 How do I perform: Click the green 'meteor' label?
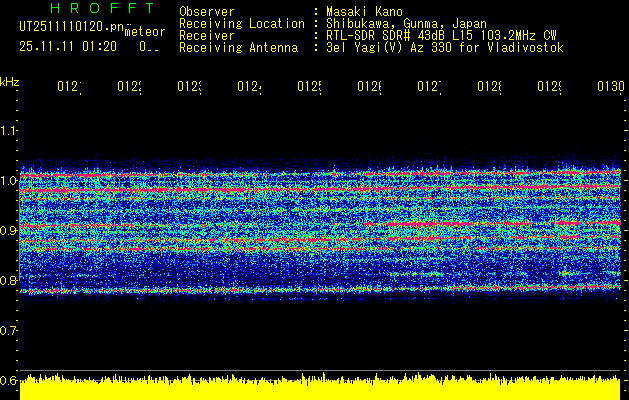[144, 32]
